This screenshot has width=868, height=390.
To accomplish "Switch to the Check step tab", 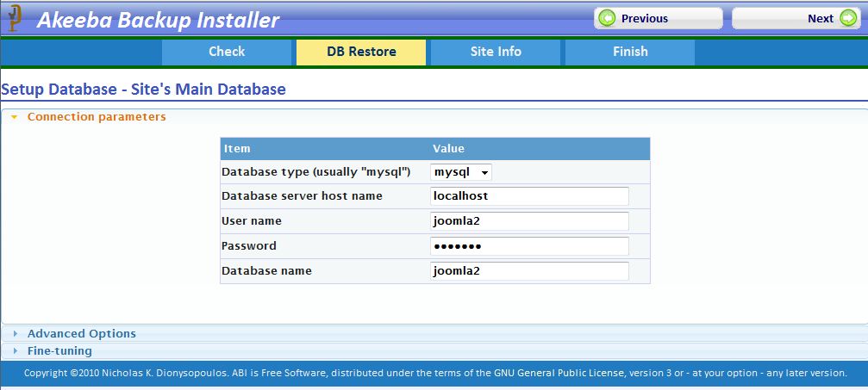I will click(227, 52).
